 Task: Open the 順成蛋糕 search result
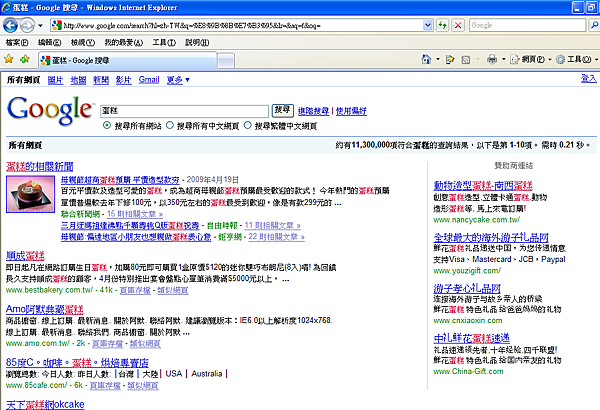pos(25,256)
